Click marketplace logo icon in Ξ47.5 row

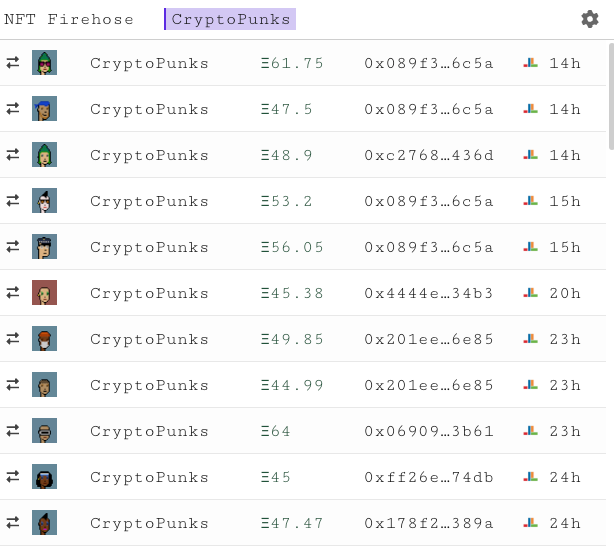click(x=531, y=108)
